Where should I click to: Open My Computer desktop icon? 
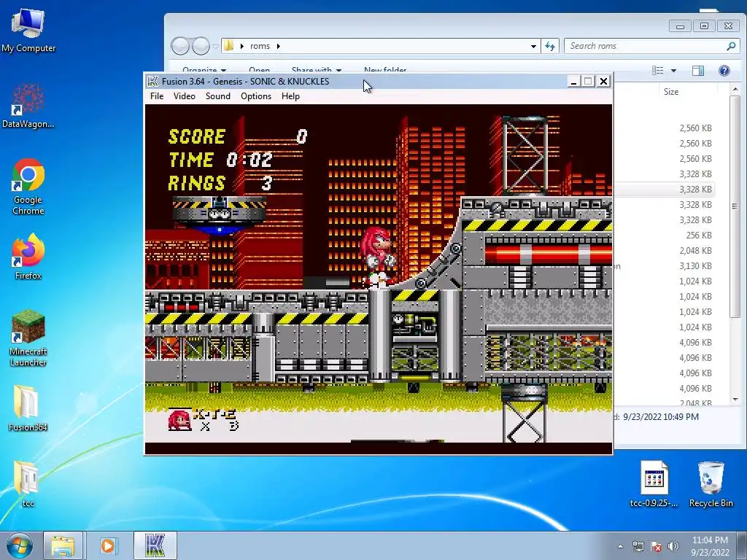click(x=28, y=31)
